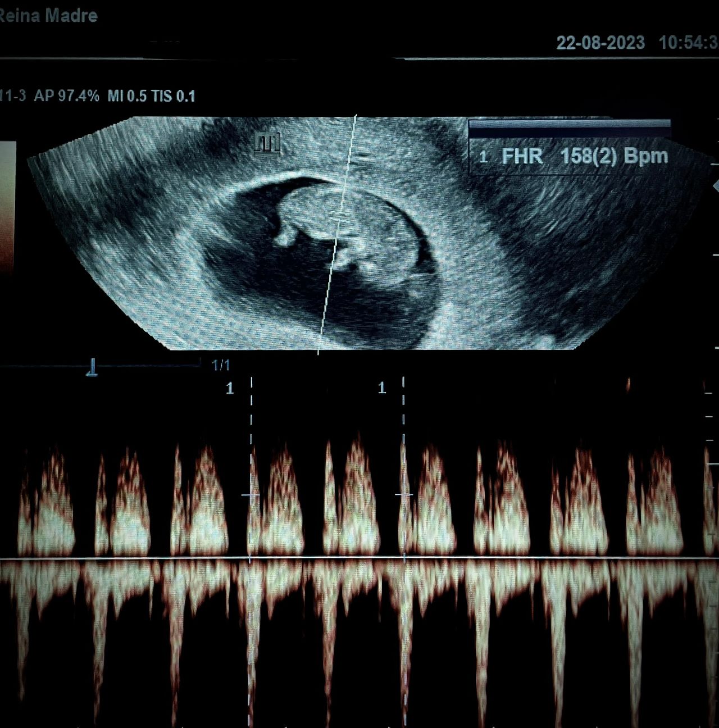Click the Doppler sample gate on the embryo
This screenshot has width=719, height=728.
point(339,215)
